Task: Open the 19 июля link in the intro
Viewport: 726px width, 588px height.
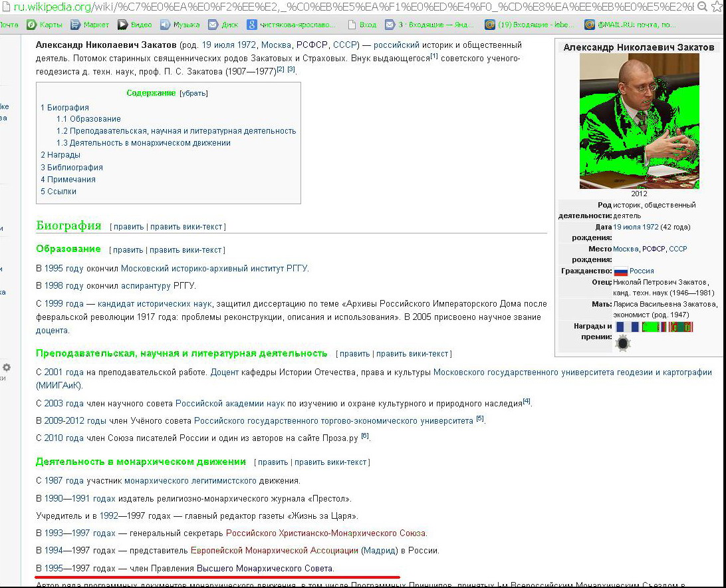Action: point(218,45)
